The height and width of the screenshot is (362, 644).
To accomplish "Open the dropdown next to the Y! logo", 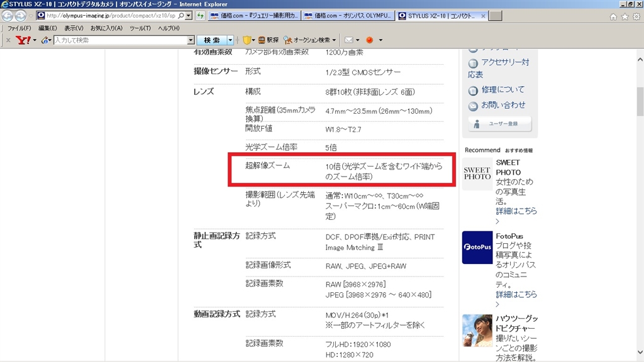I will tap(35, 40).
